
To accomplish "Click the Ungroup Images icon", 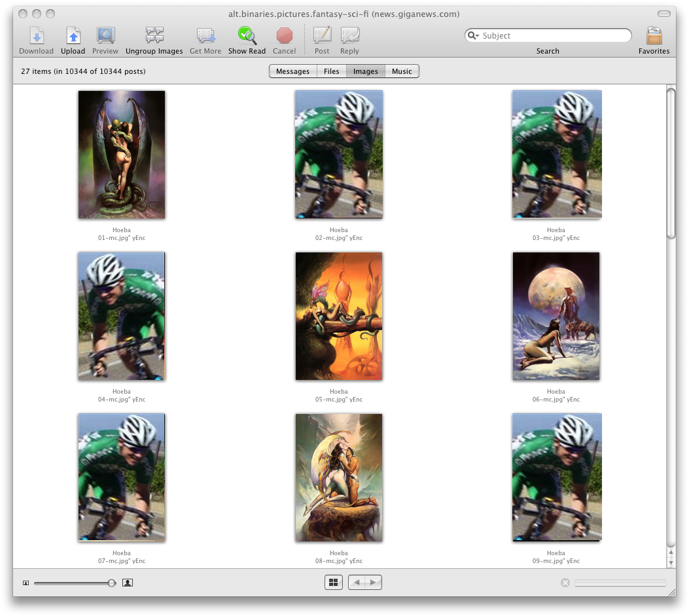I will [x=154, y=35].
